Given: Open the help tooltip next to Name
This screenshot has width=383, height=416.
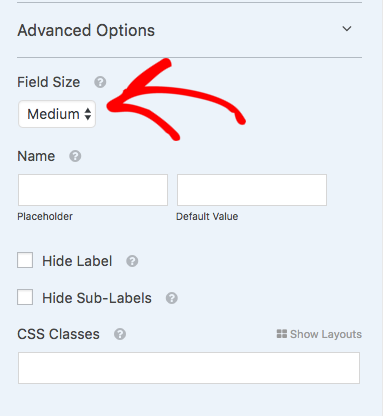Looking at the screenshot, I should point(75,156).
